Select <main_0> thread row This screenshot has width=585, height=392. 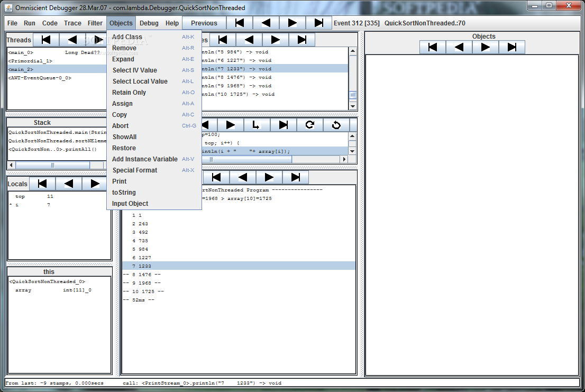pyautogui.click(x=57, y=52)
